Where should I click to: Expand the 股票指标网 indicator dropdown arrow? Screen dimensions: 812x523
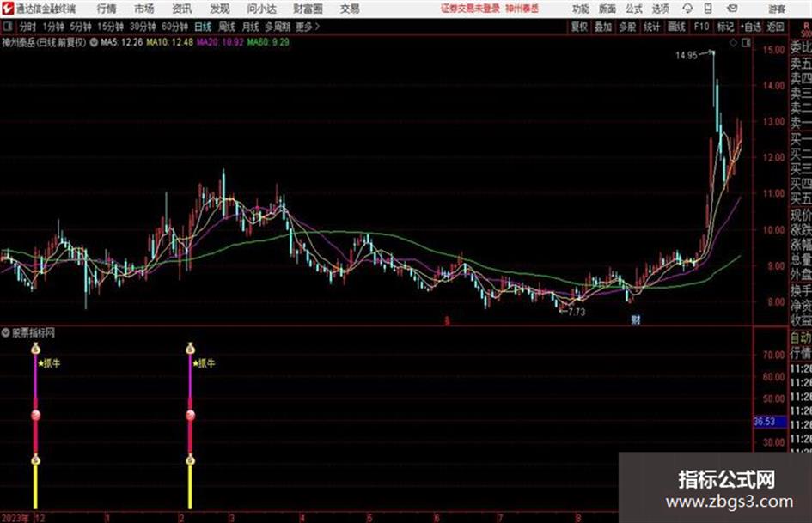[6, 332]
